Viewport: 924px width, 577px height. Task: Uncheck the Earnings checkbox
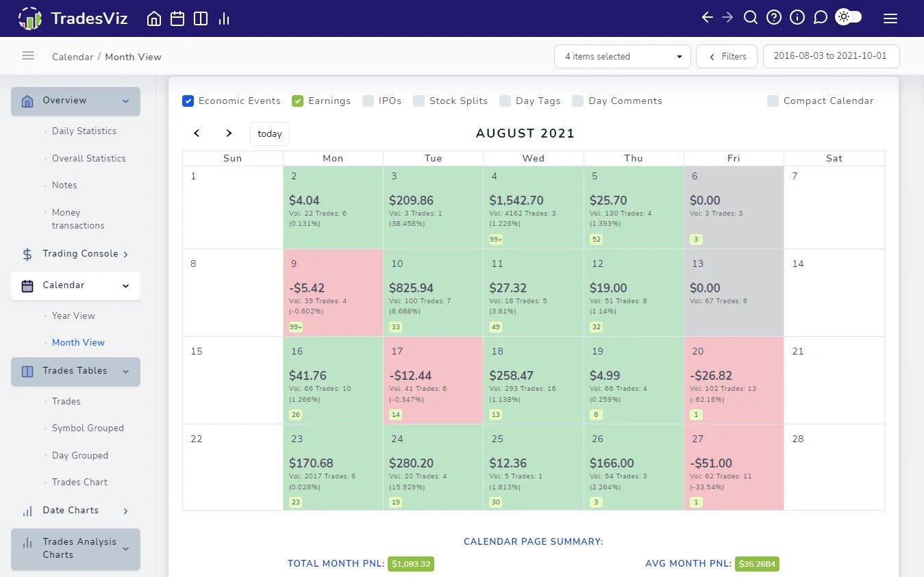tap(298, 101)
